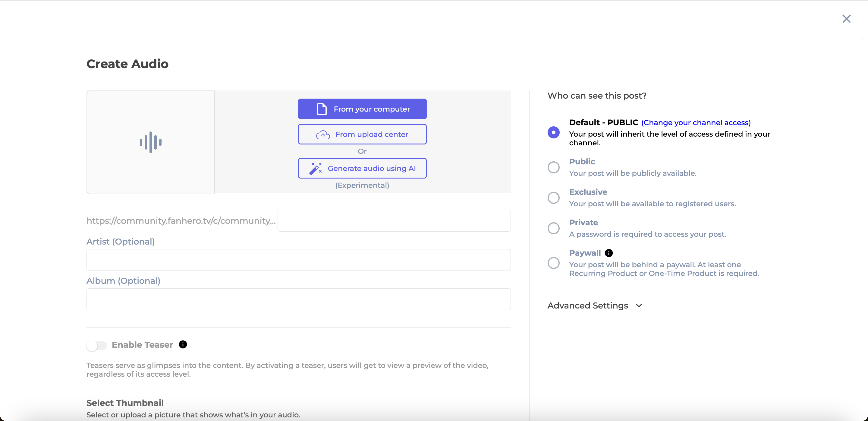The height and width of the screenshot is (421, 868).
Task: Click the Public option title
Action: click(x=582, y=161)
